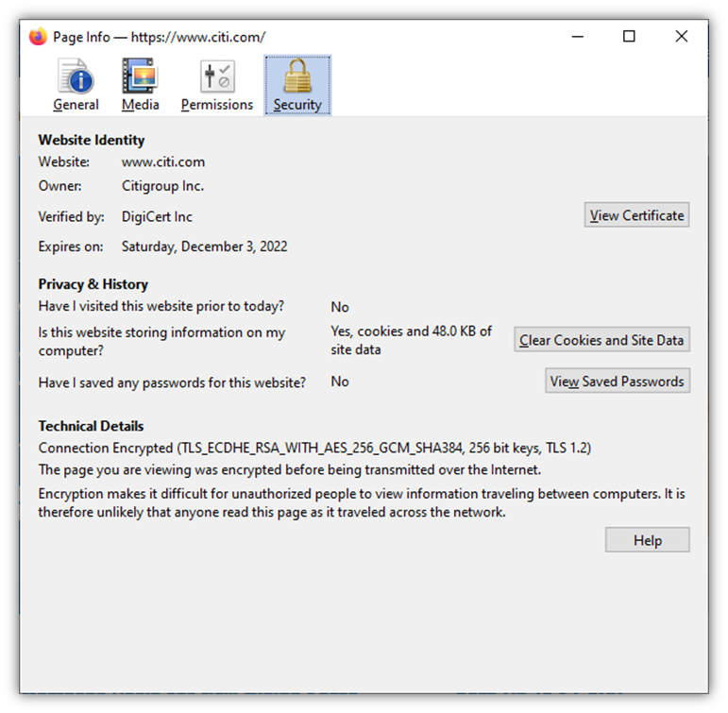Switch to the Media tab icon
The image size is (728, 713).
[140, 76]
